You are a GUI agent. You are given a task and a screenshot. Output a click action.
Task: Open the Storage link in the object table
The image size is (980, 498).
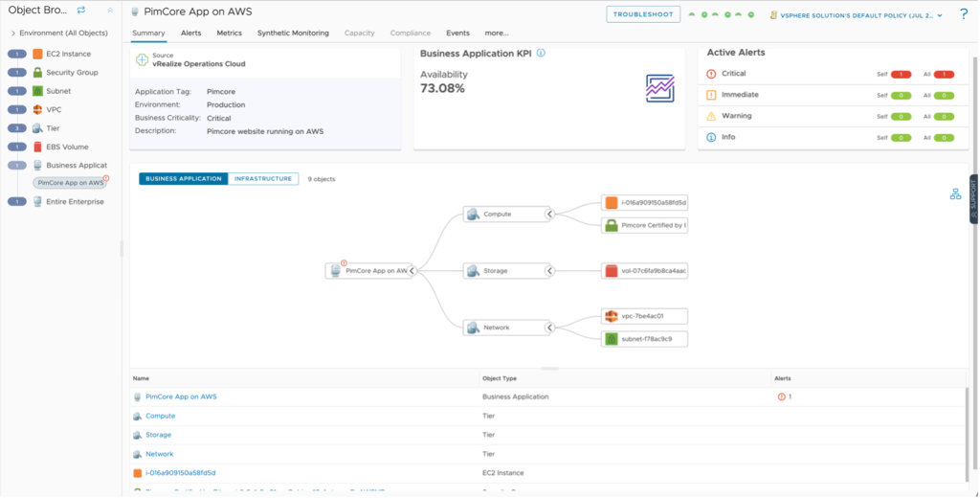click(x=158, y=435)
